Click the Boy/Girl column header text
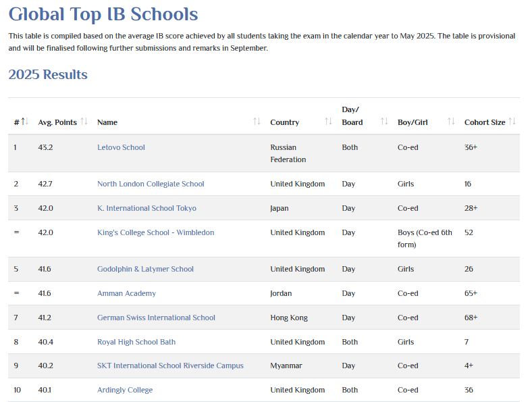Viewport: 532px width, 402px height. [x=413, y=122]
